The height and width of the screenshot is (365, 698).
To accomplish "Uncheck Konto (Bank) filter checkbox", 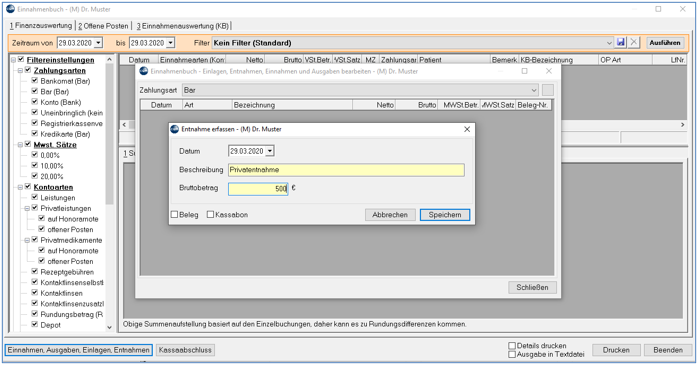I will click(x=35, y=102).
